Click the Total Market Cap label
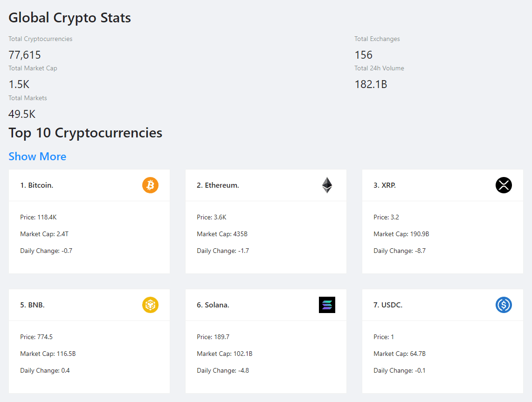The width and height of the screenshot is (532, 402). pyautogui.click(x=33, y=68)
